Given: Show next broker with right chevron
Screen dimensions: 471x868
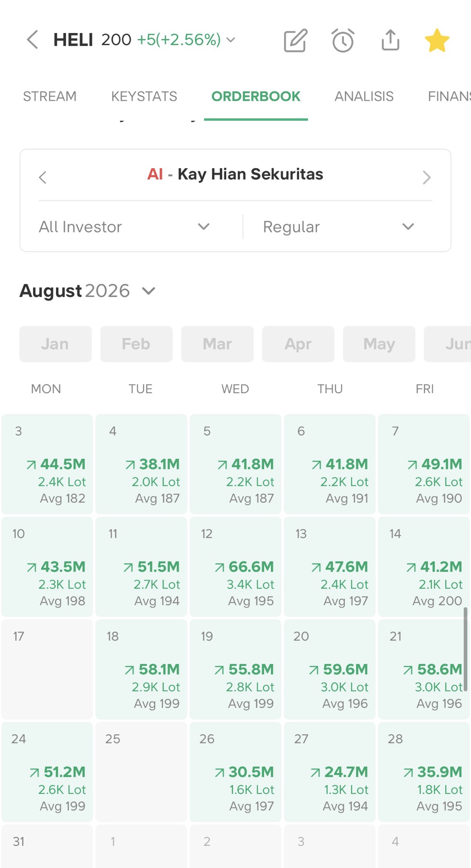Looking at the screenshot, I should (426, 177).
